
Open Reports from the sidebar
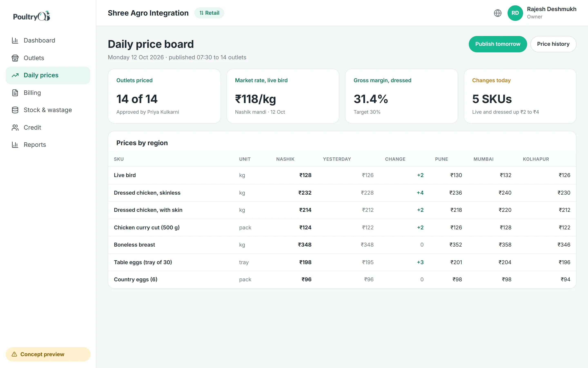click(x=48, y=145)
